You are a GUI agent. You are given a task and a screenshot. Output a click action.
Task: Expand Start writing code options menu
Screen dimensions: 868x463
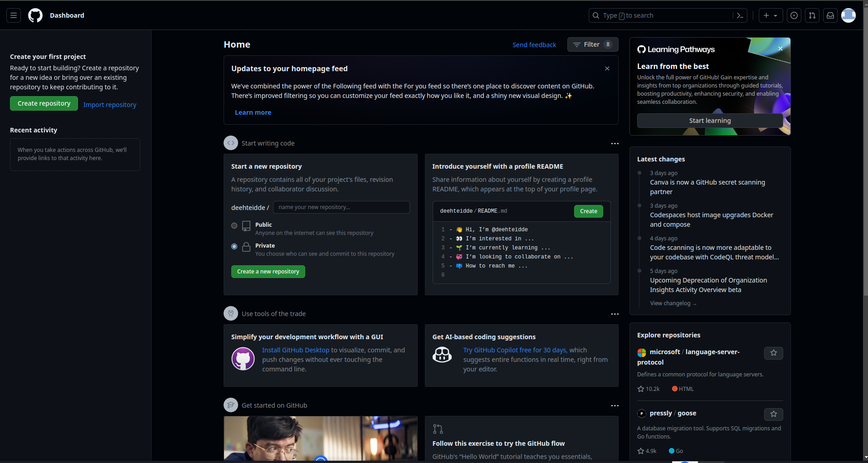pyautogui.click(x=614, y=143)
